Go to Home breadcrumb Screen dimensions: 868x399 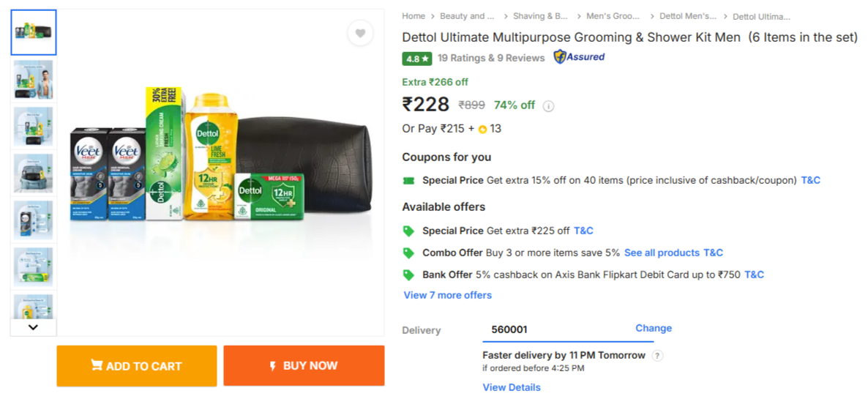point(414,16)
